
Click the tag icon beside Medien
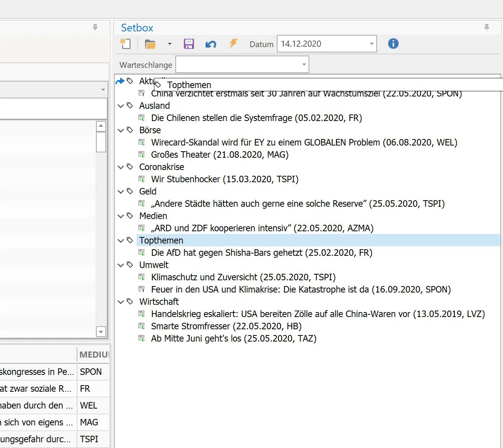click(x=130, y=216)
